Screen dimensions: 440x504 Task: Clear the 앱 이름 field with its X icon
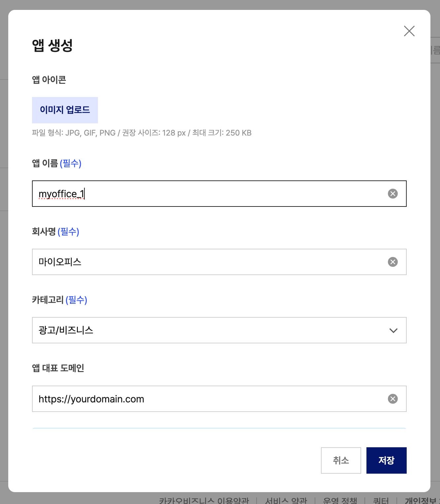click(x=393, y=194)
